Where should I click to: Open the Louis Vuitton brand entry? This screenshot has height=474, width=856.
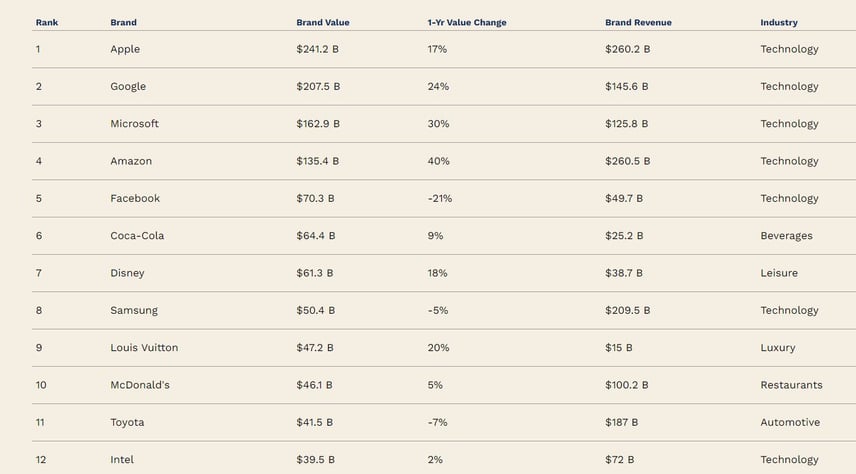(144, 347)
